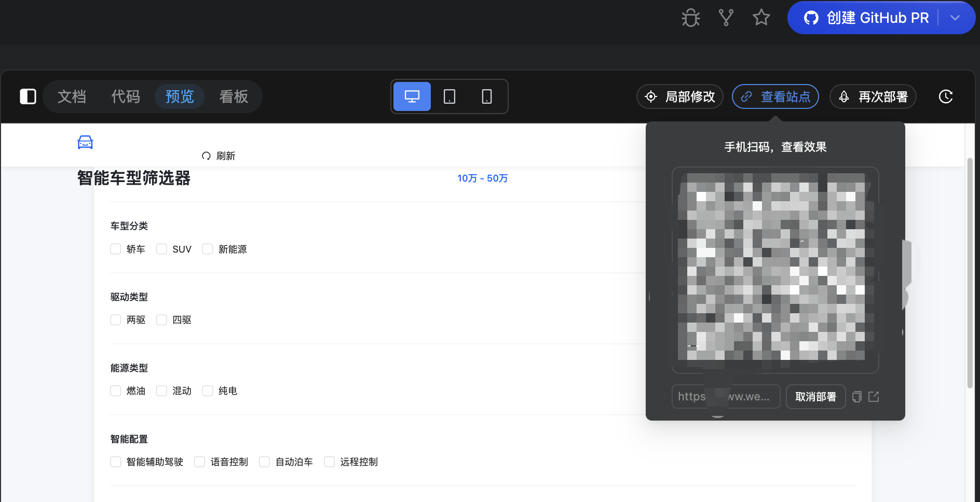Click the 局部修改 button
Viewport: 980px width, 502px height.
pyautogui.click(x=680, y=96)
